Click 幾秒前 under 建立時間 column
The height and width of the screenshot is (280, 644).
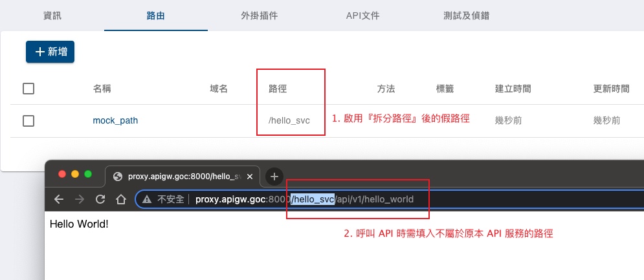[x=509, y=121]
